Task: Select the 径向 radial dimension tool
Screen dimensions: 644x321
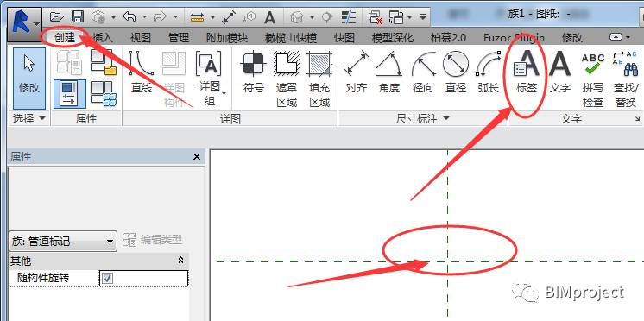Action: 423,72
